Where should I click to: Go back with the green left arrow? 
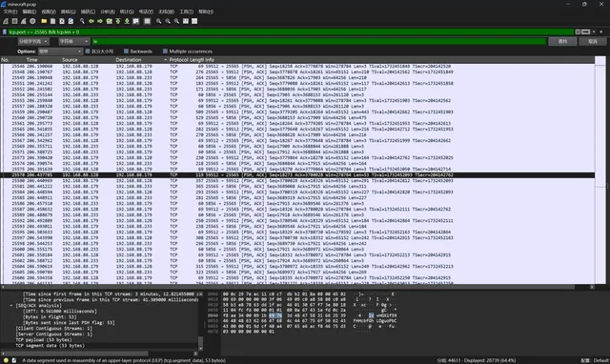click(x=91, y=21)
